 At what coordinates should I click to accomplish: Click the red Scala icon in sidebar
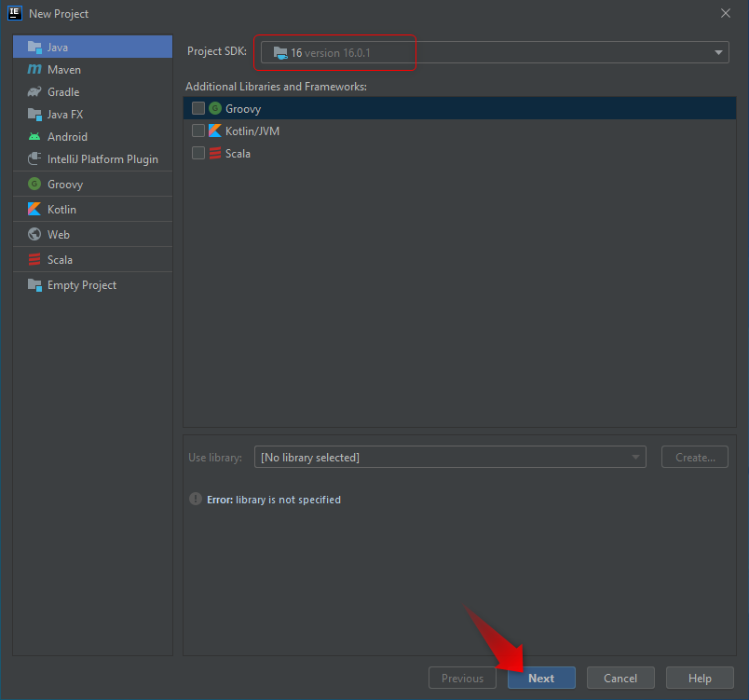click(34, 259)
